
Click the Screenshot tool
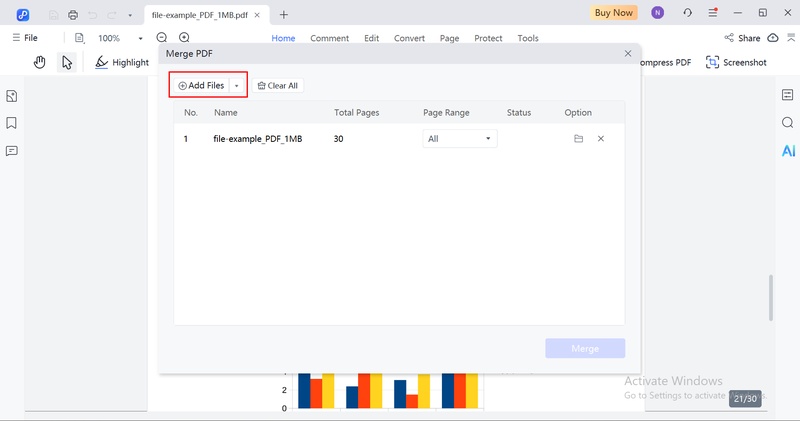[736, 62]
